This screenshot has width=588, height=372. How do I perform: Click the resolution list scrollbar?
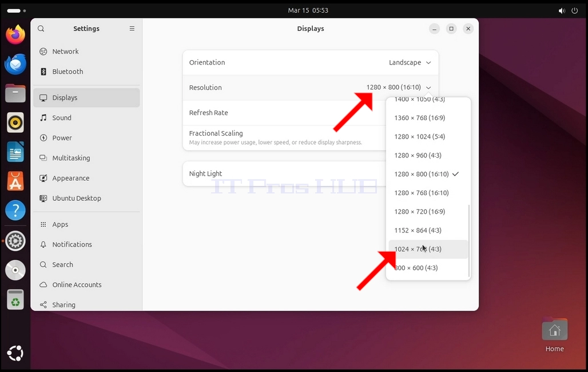469,241
